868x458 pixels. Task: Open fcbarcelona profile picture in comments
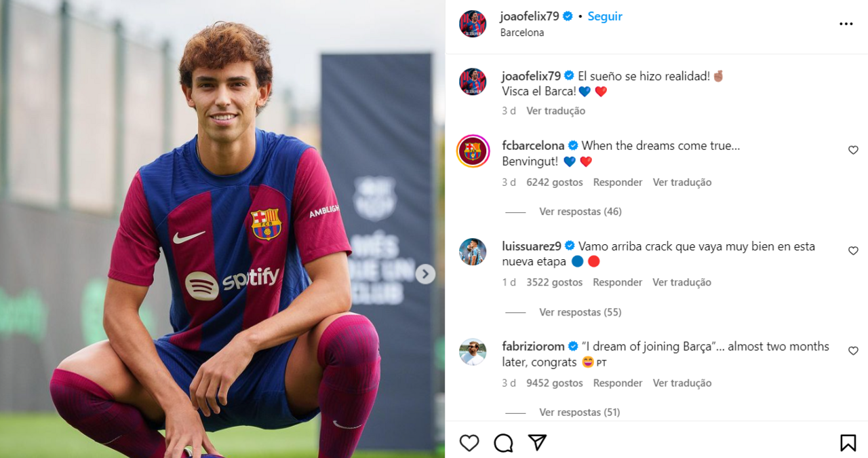click(473, 151)
